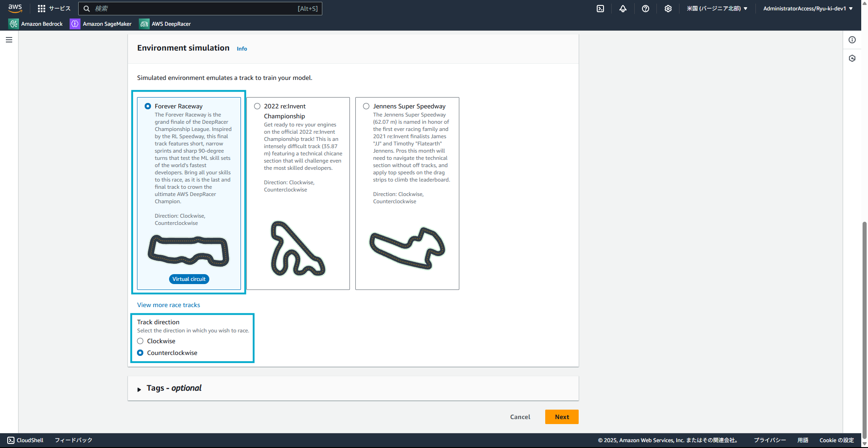This screenshot has height=448, width=868.
Task: Click the Forever Raceway track map thumbnail
Action: point(189,250)
